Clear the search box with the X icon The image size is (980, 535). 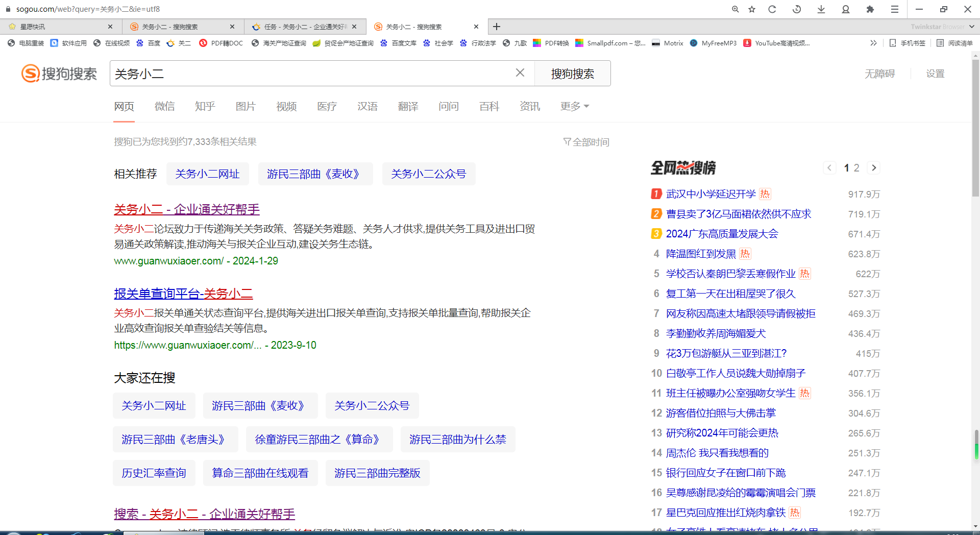coord(520,73)
